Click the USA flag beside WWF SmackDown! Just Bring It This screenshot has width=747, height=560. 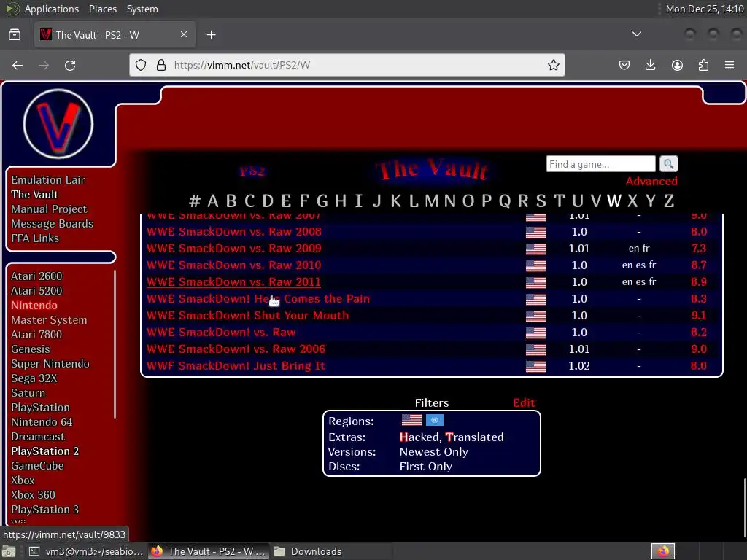[535, 366]
